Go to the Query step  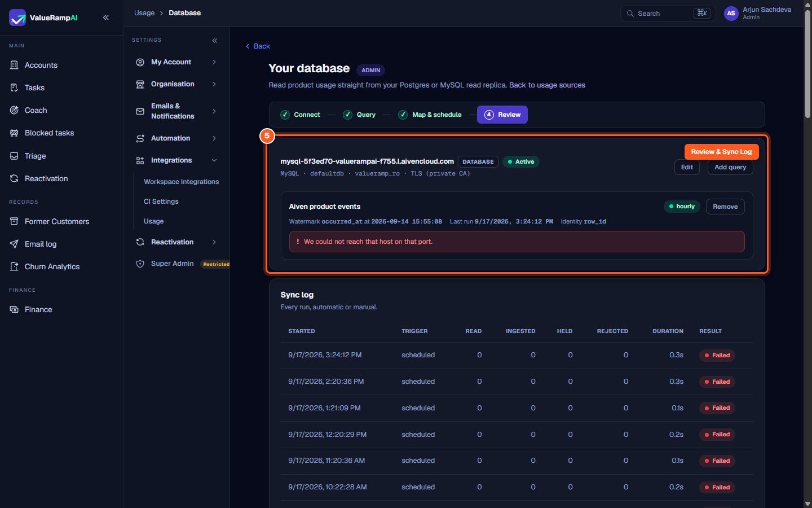[x=359, y=115]
